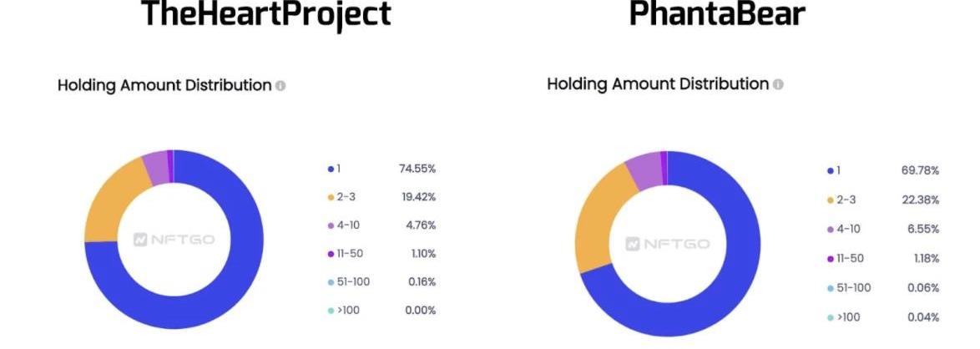Click NFTGO logo inside PhantaBear donut
This screenshot has width=980, height=349.
tap(668, 244)
